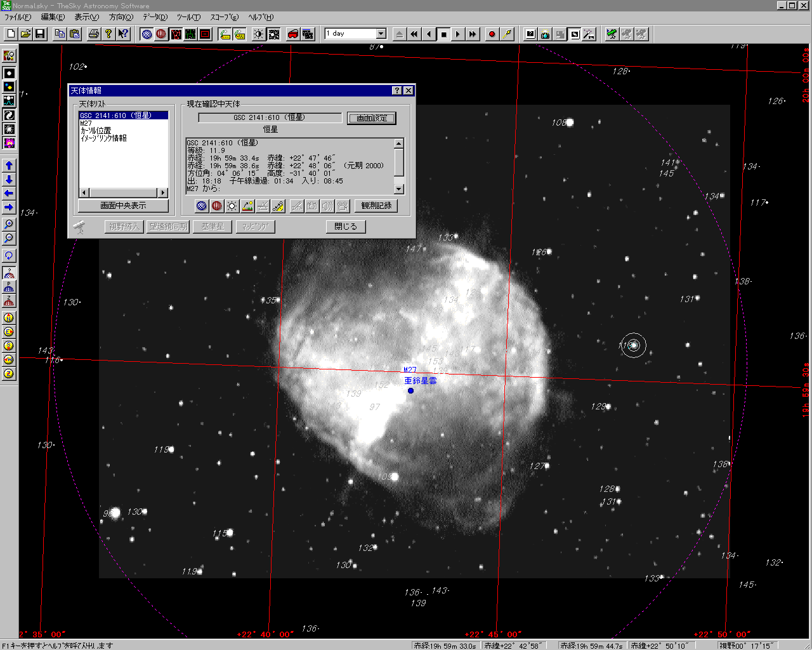Save using the floppy disk icon
This screenshot has height=650, width=812.
pyautogui.click(x=40, y=34)
